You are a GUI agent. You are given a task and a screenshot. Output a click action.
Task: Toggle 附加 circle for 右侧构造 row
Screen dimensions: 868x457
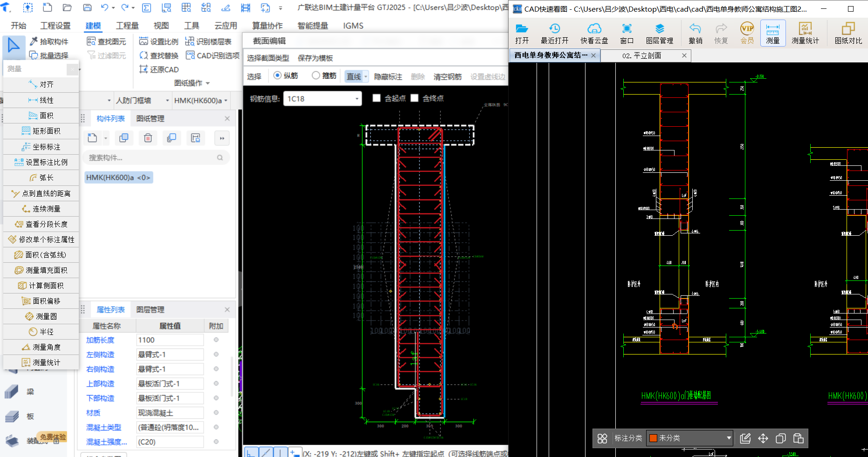[216, 369]
